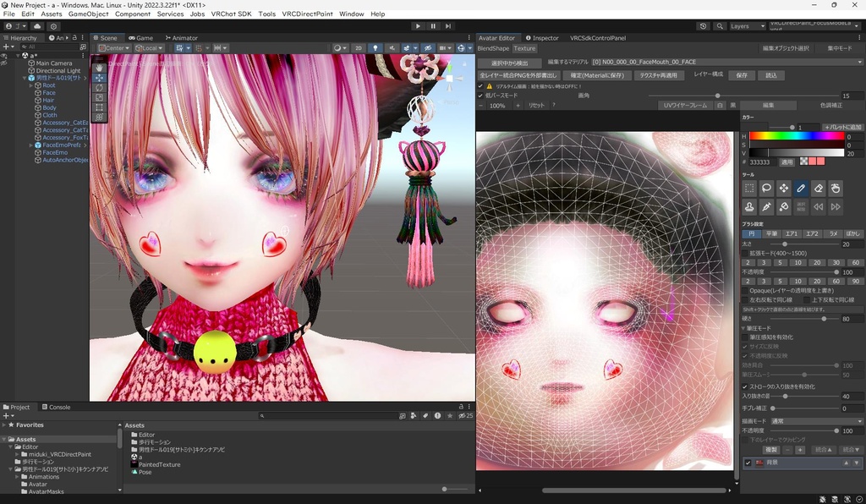Switch to the Game tab
This screenshot has width=866, height=504.
click(x=141, y=38)
